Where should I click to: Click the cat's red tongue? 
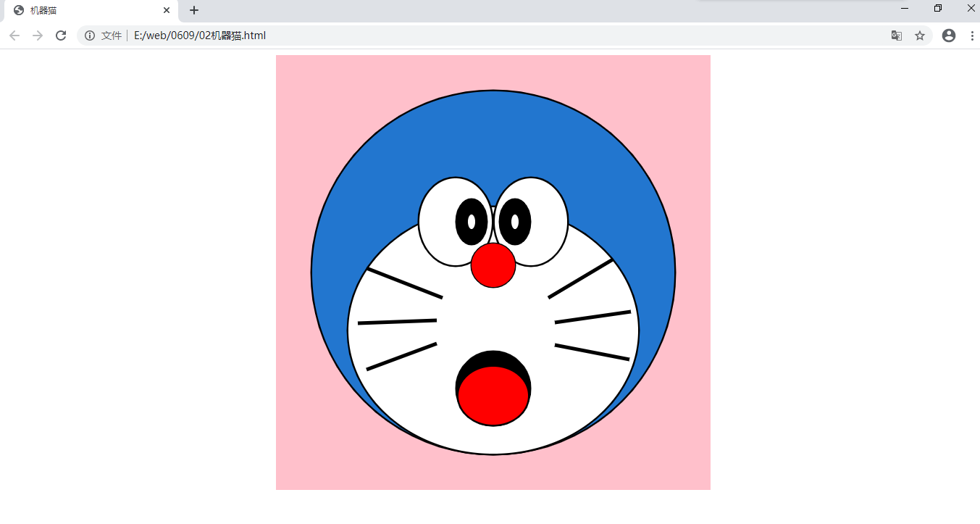coord(493,396)
